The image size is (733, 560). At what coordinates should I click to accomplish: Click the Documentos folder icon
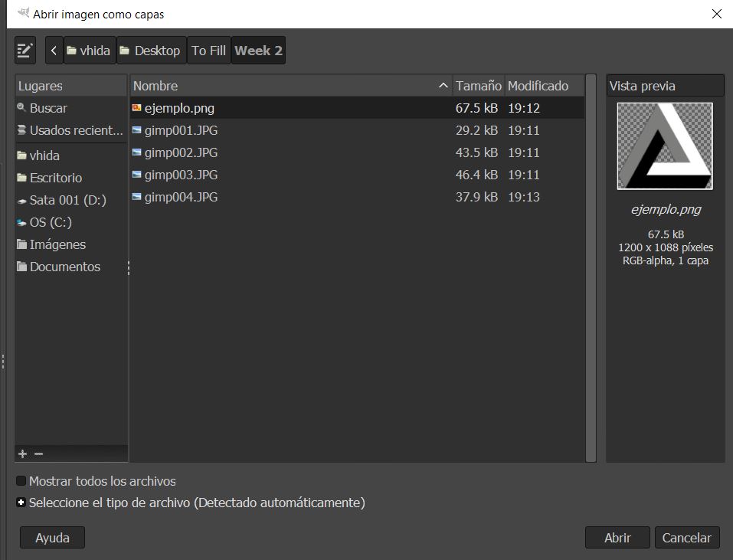pyautogui.click(x=21, y=267)
